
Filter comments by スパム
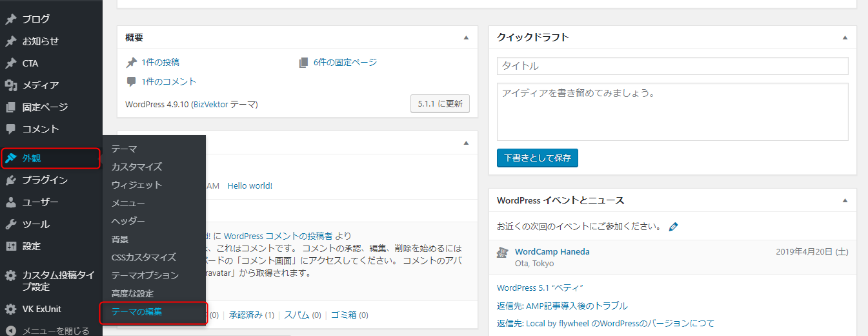[x=297, y=315]
